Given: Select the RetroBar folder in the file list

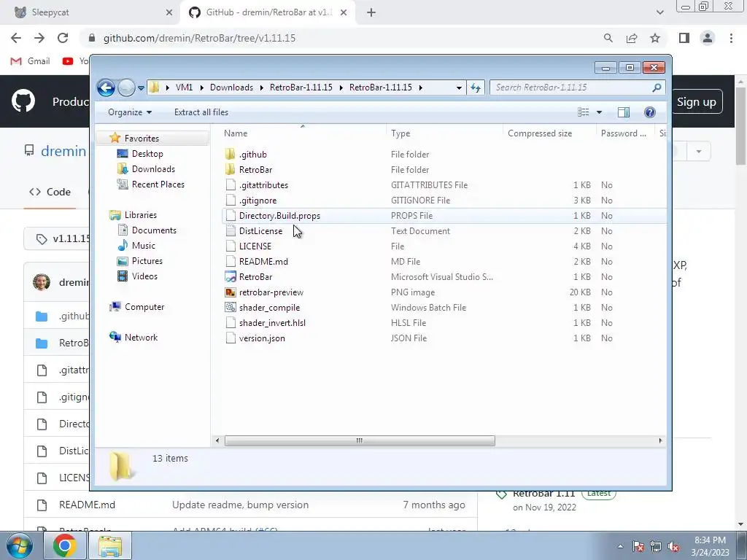Looking at the screenshot, I should click(x=256, y=169).
